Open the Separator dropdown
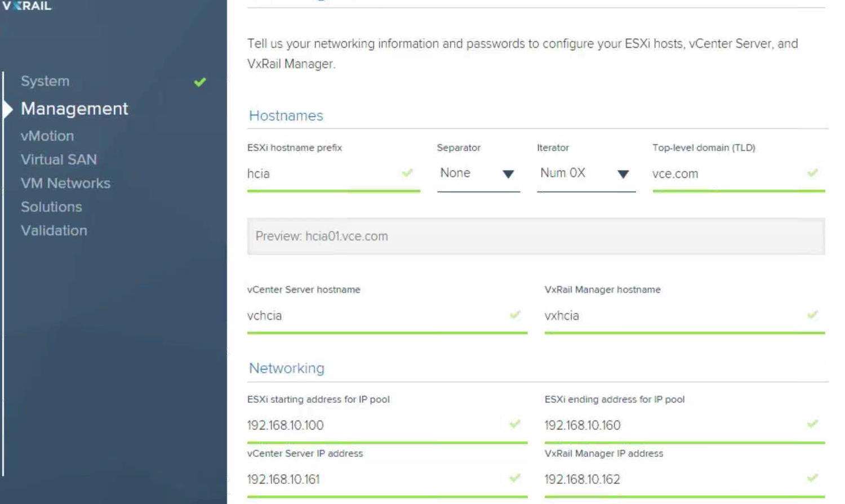 coord(478,174)
